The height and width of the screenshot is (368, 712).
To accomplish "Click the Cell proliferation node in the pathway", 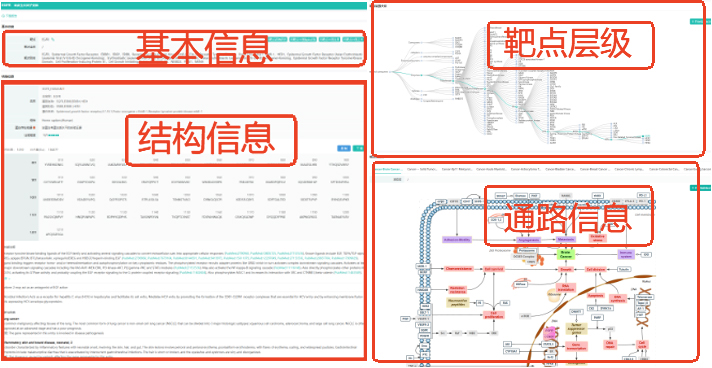I will point(493,315).
